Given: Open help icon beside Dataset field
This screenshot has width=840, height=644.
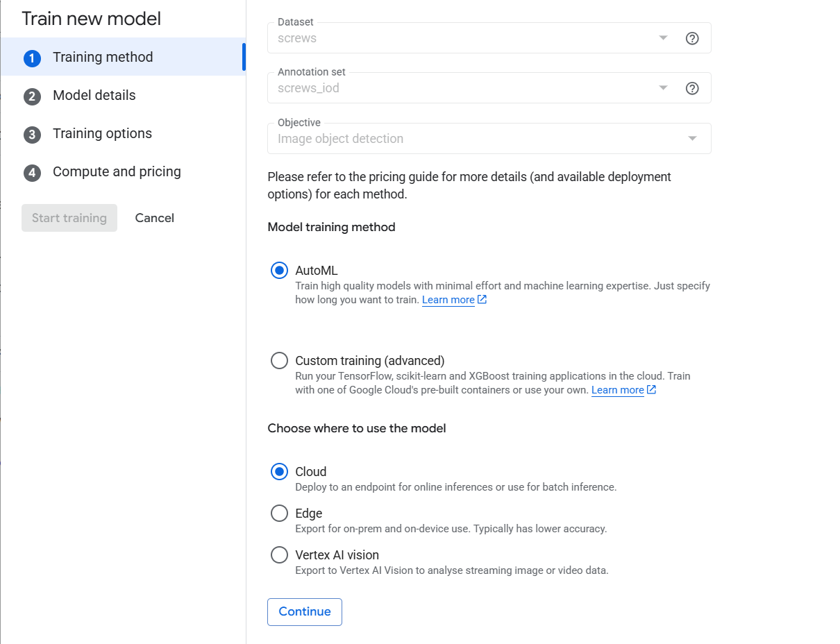Looking at the screenshot, I should tap(692, 38).
